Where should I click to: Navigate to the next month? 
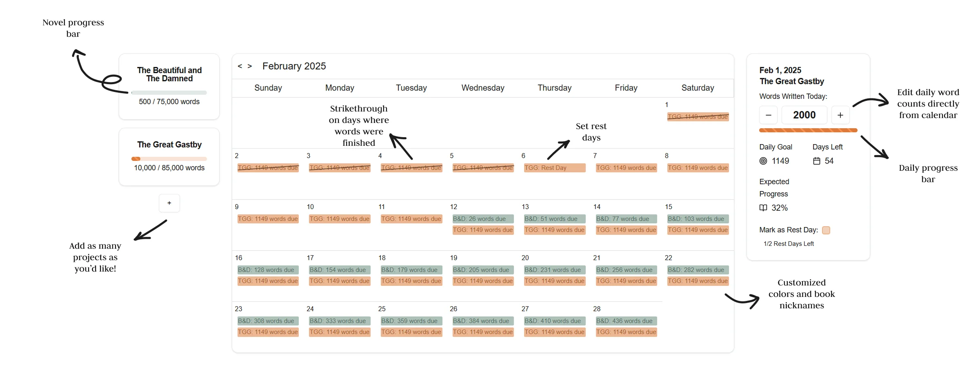click(x=250, y=66)
